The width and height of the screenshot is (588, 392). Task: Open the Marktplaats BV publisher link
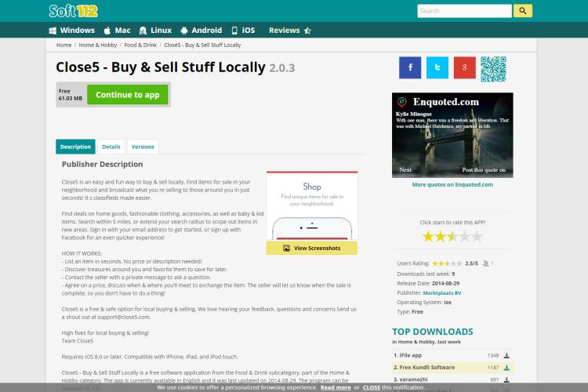[441, 293]
